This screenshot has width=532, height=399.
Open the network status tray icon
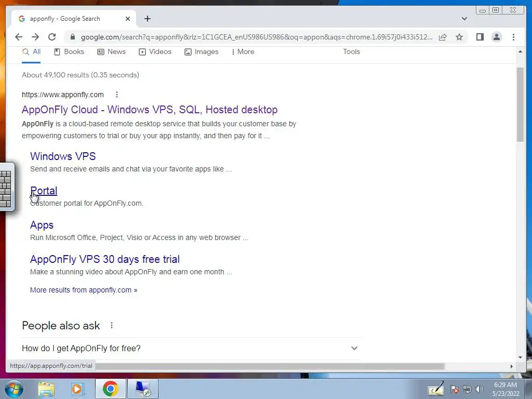pyautogui.click(x=467, y=390)
